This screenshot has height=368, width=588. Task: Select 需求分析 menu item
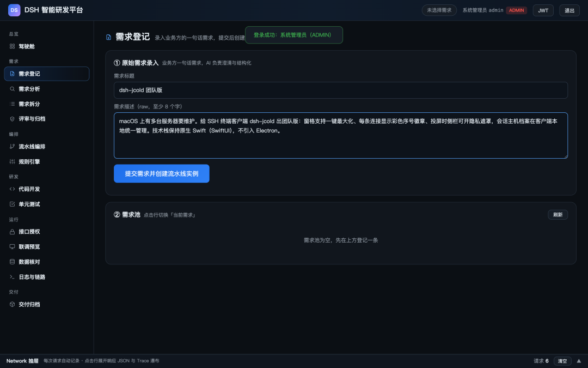pyautogui.click(x=46, y=89)
